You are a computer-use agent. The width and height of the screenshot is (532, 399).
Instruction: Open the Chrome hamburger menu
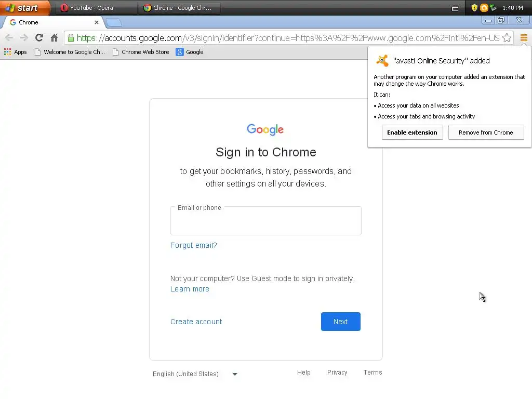pyautogui.click(x=524, y=37)
